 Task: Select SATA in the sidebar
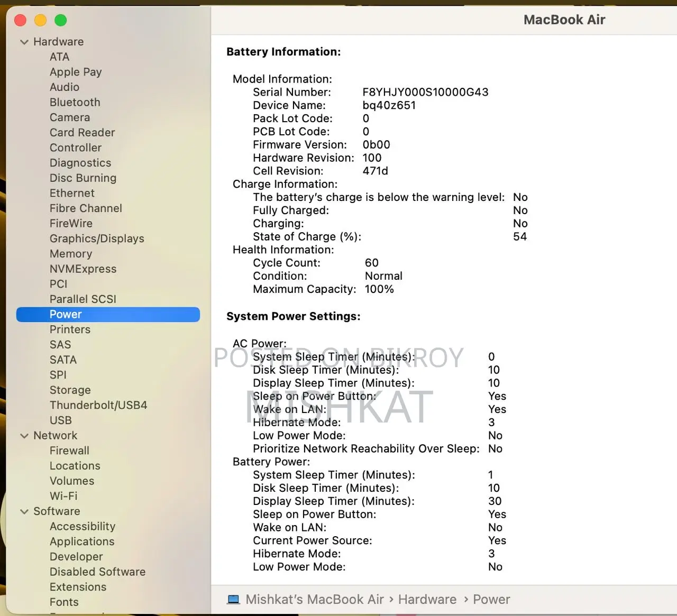(x=63, y=360)
